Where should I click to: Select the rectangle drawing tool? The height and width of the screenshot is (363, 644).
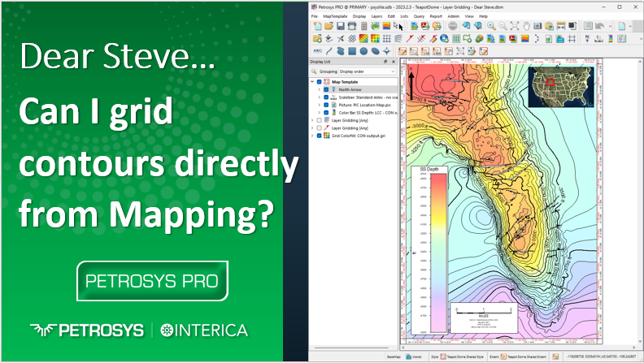coord(352,51)
